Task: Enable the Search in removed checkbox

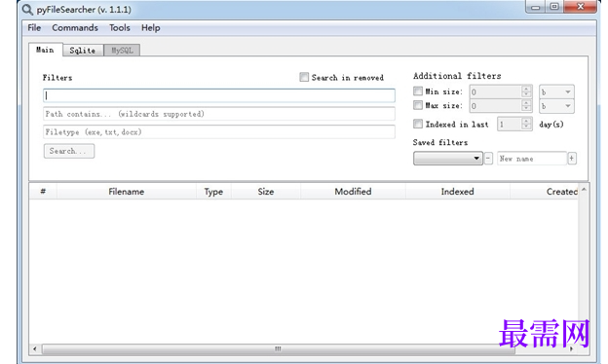Action: 304,77
